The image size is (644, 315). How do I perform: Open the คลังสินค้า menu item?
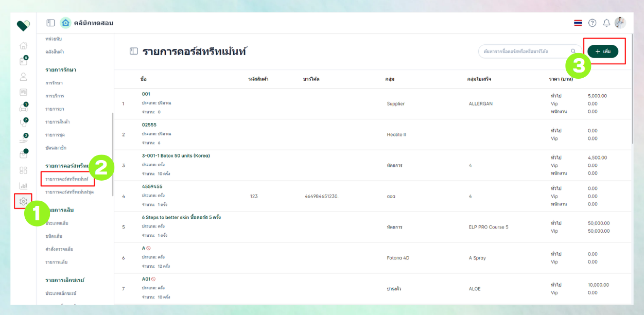point(55,52)
